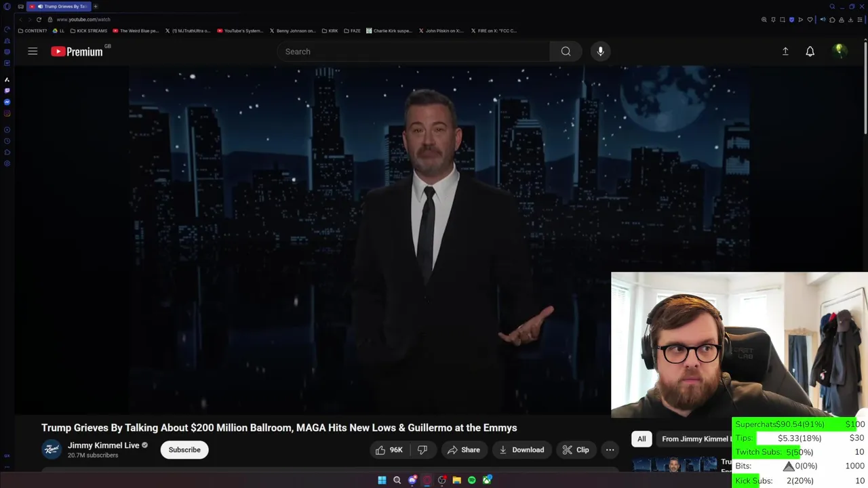
Task: Select the All filter chip
Action: pos(642,439)
